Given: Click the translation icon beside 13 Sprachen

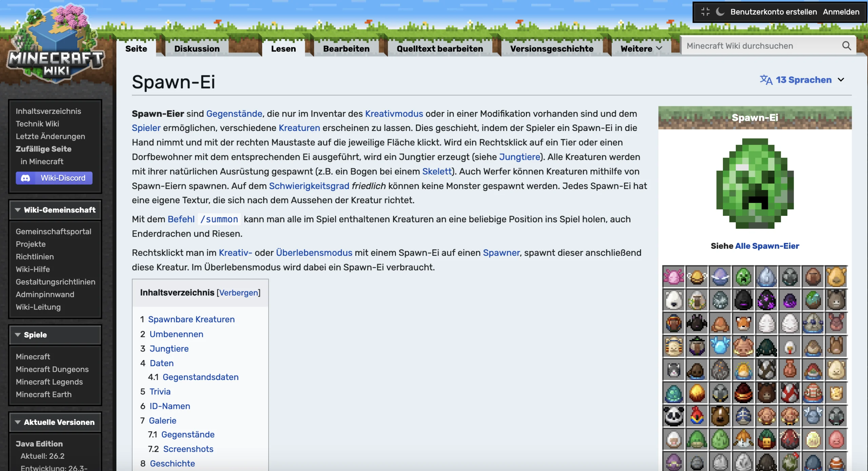Looking at the screenshot, I should 766,80.
